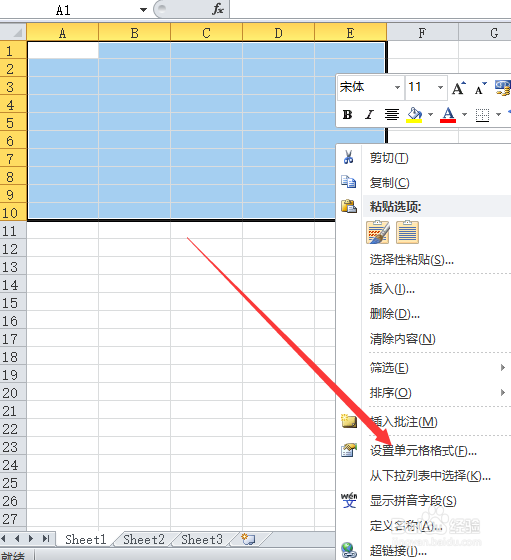The image size is (511, 560).
Task: Select column F header
Action: tap(422, 33)
